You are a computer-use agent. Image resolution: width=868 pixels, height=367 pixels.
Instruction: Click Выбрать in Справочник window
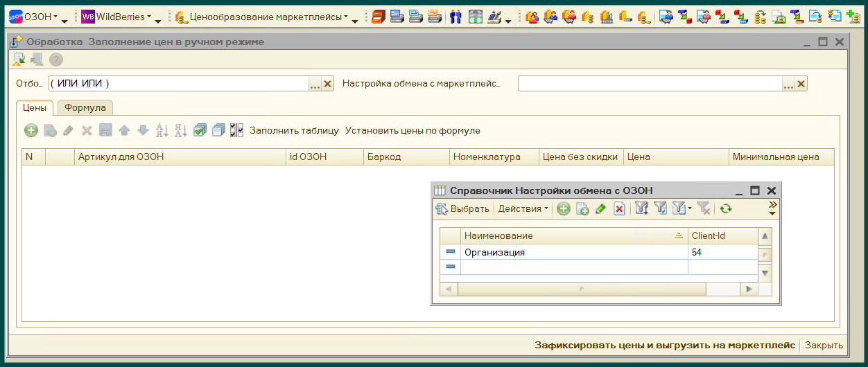pyautogui.click(x=462, y=208)
